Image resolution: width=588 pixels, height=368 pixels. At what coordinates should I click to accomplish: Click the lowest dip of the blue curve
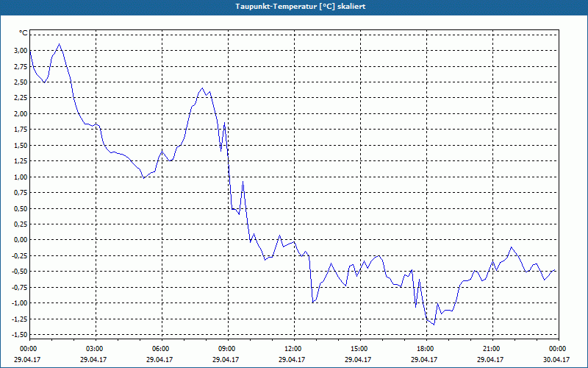[x=434, y=324]
